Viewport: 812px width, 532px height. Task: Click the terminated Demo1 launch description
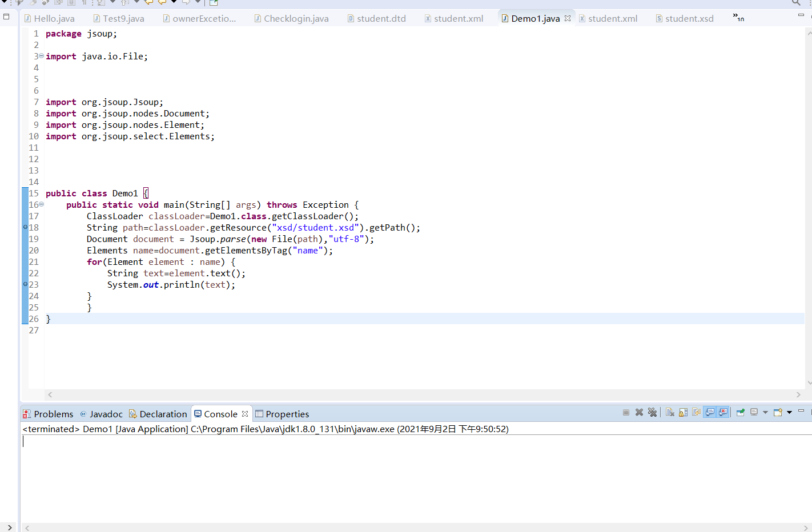[266, 429]
